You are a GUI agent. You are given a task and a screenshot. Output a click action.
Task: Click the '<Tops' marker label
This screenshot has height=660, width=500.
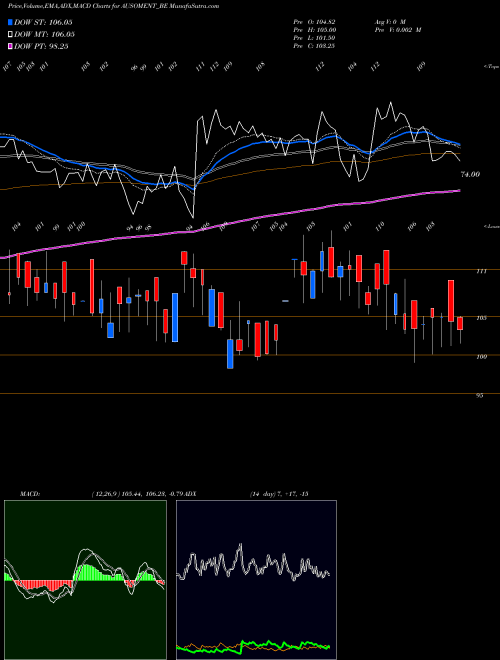[x=491, y=67]
